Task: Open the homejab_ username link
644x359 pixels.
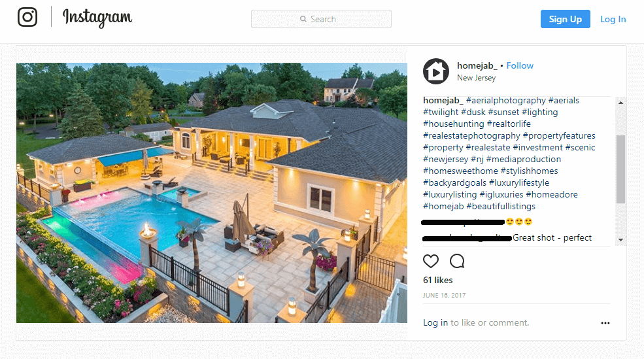Action: point(477,66)
